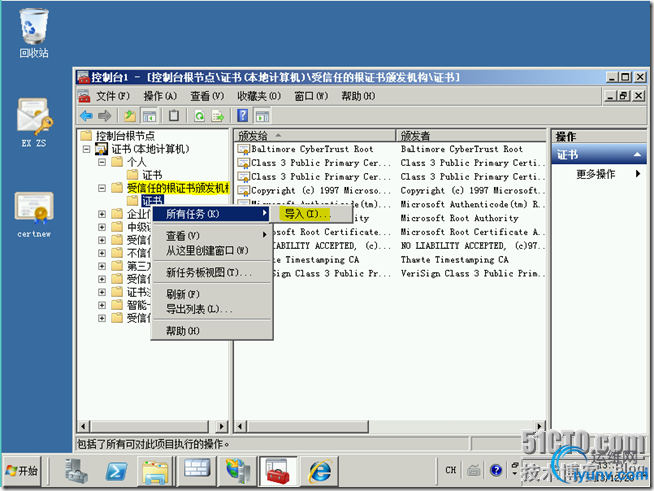Choose 帮助(H) in the context menu
654x491 pixels.
[211, 331]
